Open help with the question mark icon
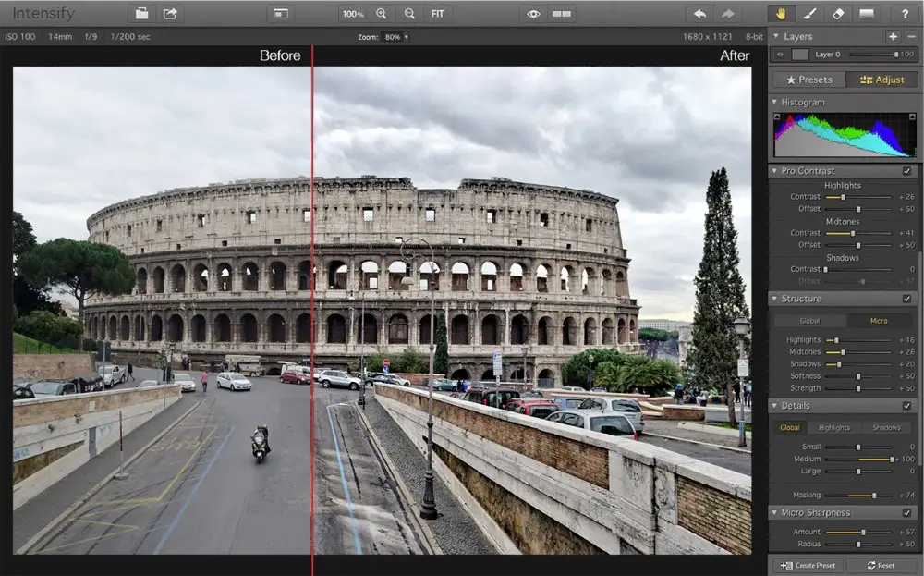The height and width of the screenshot is (576, 924). (905, 14)
